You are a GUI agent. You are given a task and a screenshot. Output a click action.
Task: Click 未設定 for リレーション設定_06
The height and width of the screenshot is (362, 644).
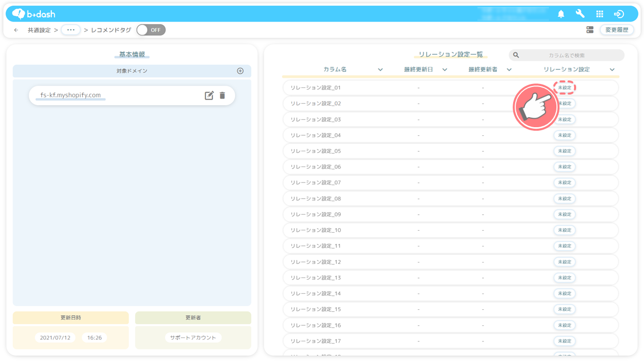tap(565, 166)
